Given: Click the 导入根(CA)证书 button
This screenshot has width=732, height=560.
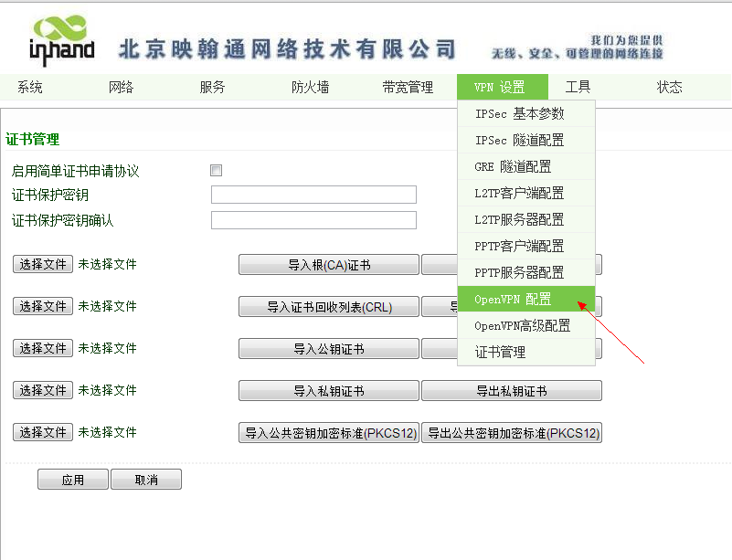Looking at the screenshot, I should [x=329, y=265].
